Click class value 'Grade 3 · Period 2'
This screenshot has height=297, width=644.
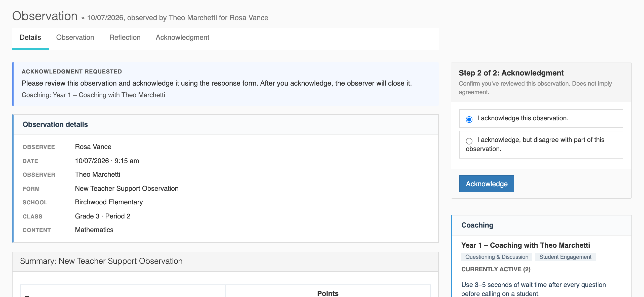tap(103, 216)
